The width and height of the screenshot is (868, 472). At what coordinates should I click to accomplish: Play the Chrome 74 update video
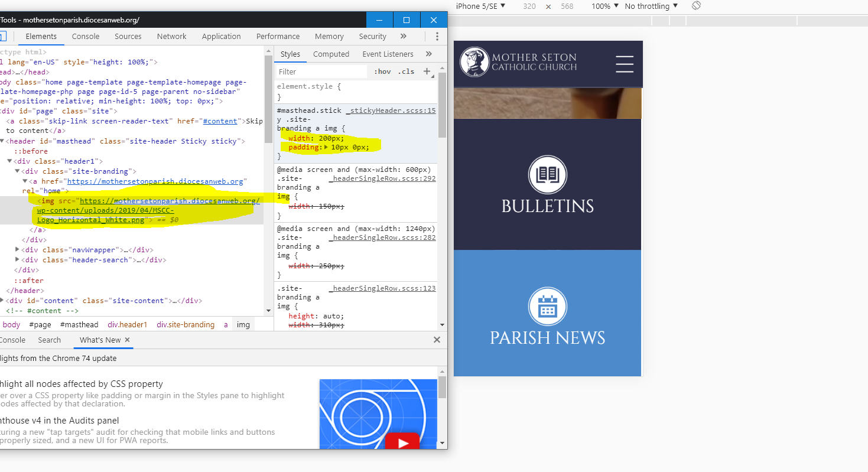[402, 442]
